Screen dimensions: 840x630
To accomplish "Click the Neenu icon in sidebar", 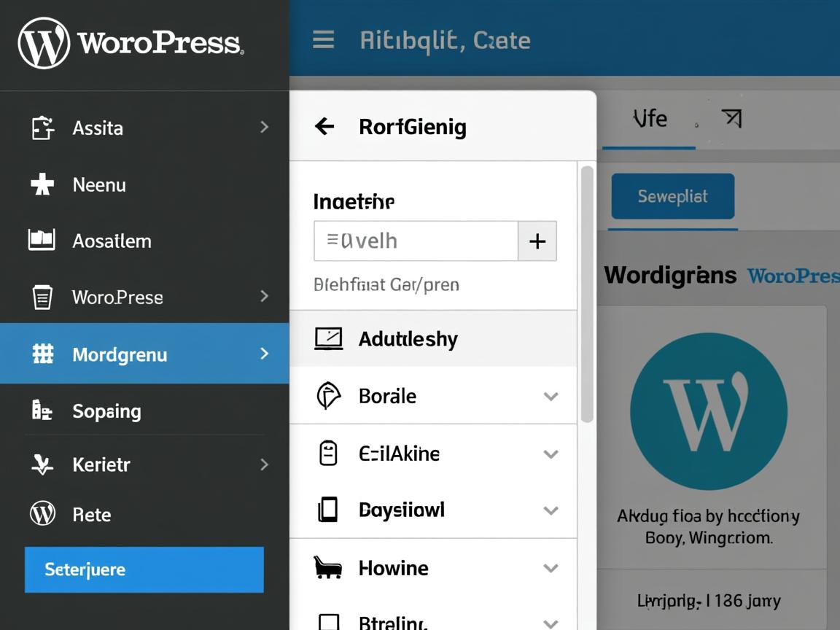I will [42, 184].
